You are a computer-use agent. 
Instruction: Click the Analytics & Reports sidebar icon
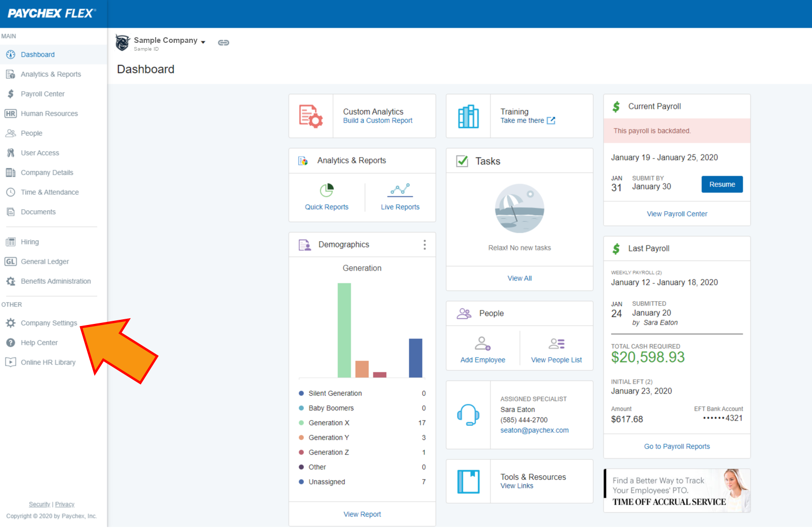(x=10, y=74)
